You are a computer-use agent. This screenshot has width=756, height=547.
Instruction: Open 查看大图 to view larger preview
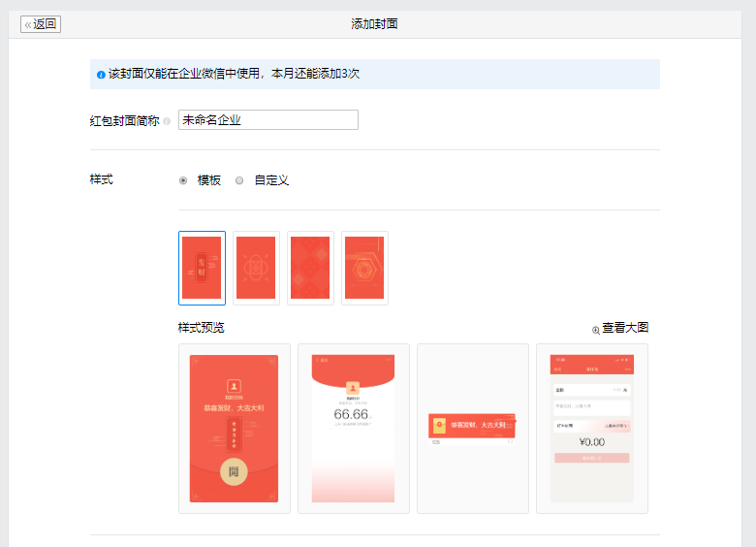pos(625,328)
